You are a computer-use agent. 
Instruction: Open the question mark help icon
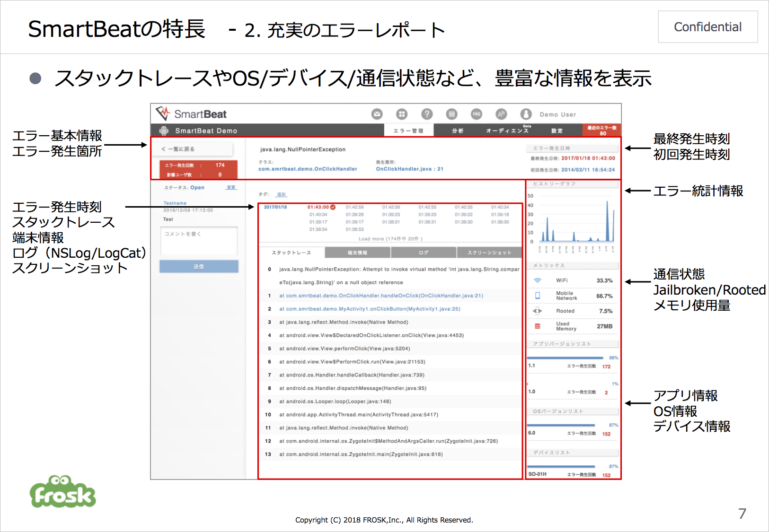coord(427,114)
